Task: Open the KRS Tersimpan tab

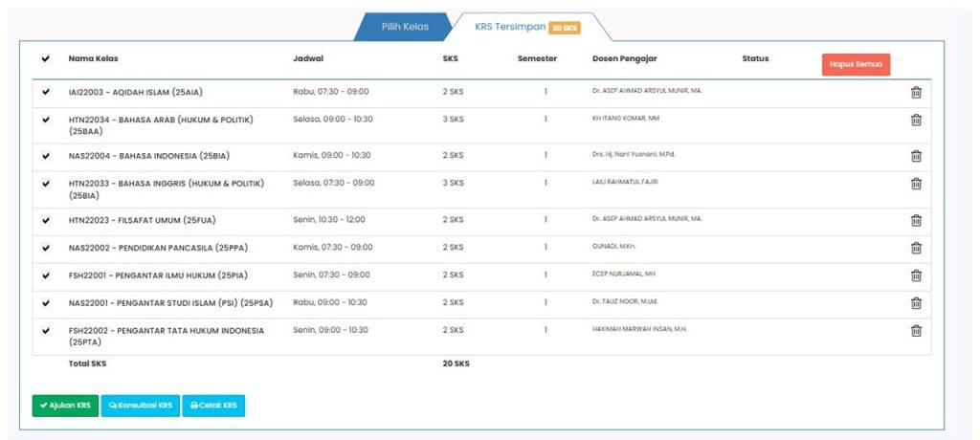Action: pyautogui.click(x=509, y=27)
